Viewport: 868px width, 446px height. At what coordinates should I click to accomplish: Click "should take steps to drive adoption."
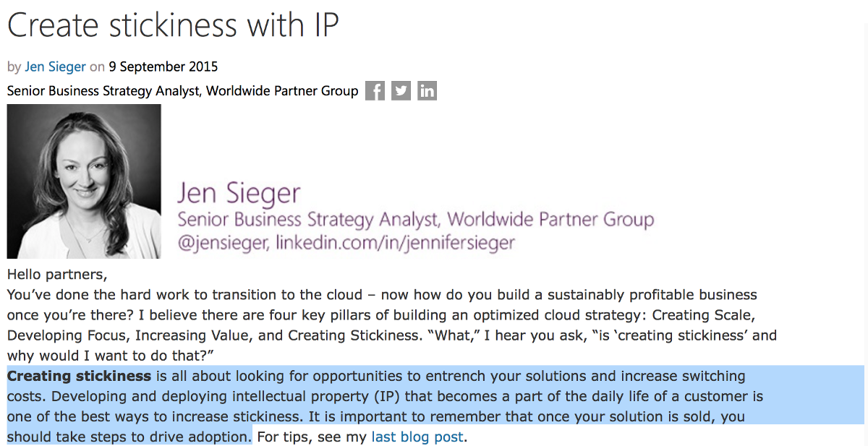pyautogui.click(x=129, y=437)
